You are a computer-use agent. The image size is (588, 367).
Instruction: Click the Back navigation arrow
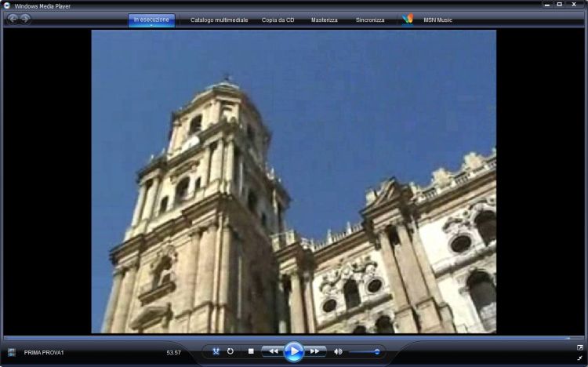[13, 18]
